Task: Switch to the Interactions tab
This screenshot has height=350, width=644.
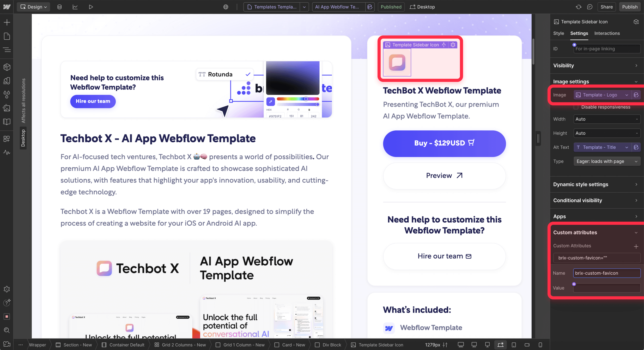Action: 607,33
